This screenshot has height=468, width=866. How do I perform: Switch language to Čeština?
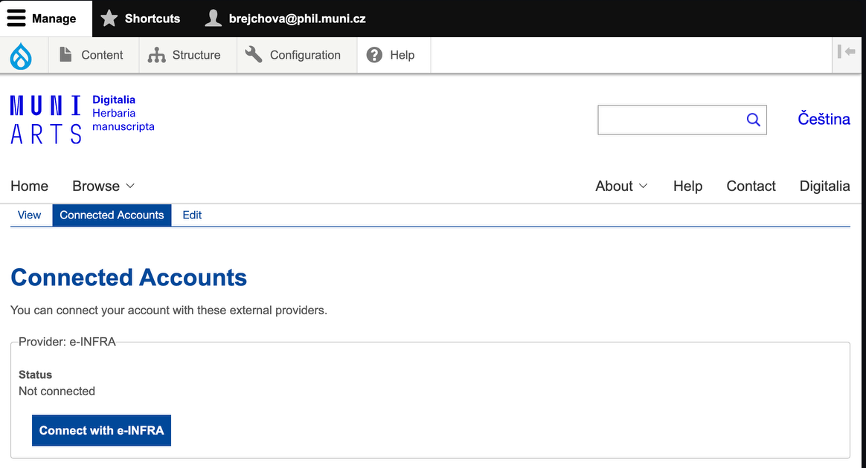(823, 119)
